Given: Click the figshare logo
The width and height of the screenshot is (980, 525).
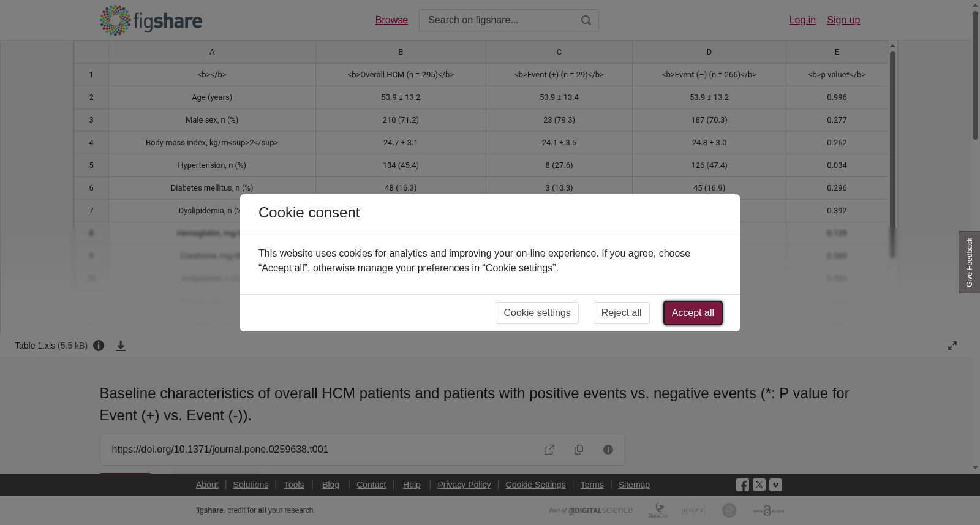Looking at the screenshot, I should tap(151, 20).
